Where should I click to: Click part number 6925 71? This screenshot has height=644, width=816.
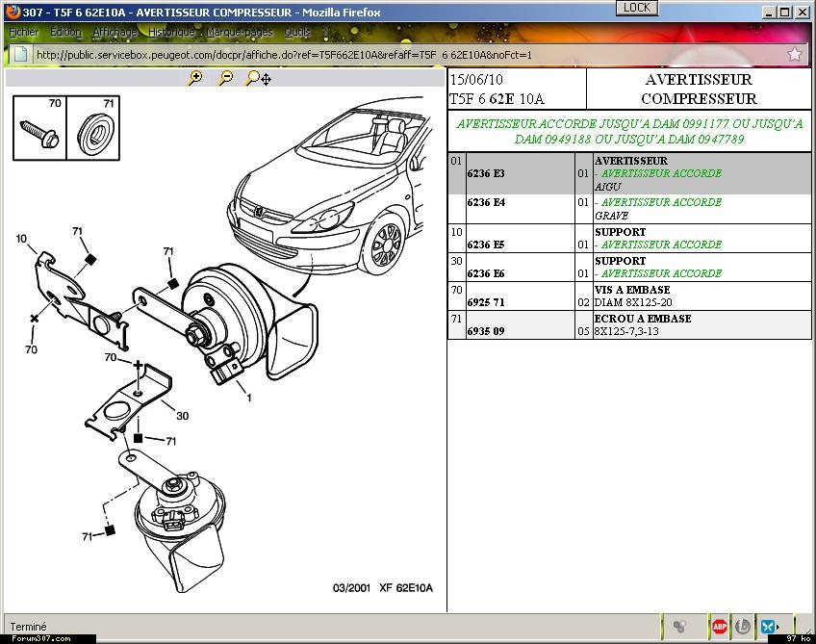[486, 302]
